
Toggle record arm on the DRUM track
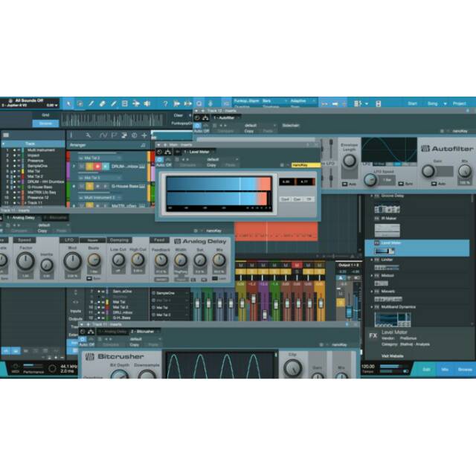coord(97,167)
